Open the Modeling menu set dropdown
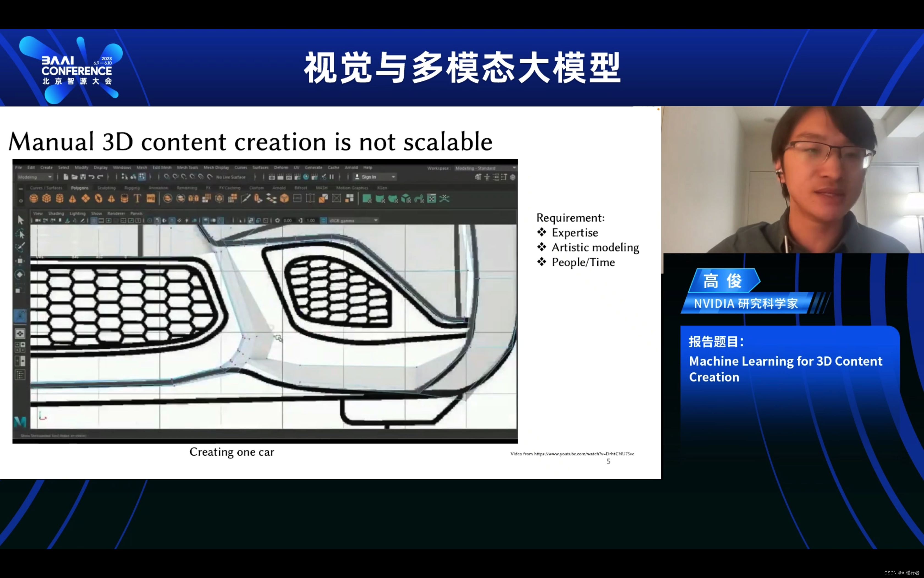This screenshot has width=924, height=578. (x=35, y=177)
